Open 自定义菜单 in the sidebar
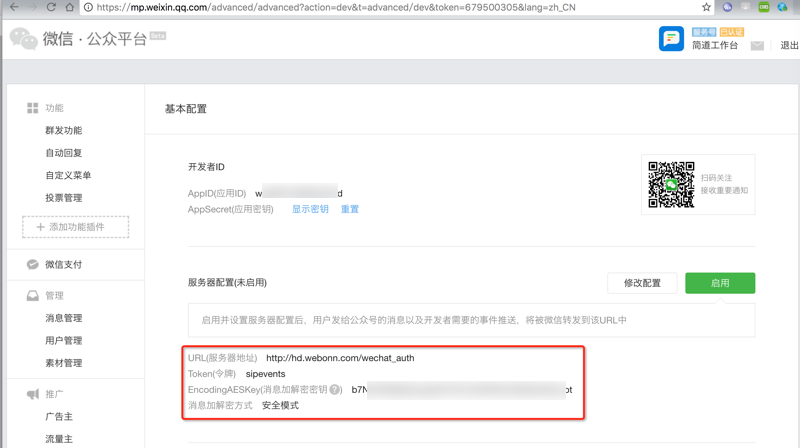 point(68,176)
